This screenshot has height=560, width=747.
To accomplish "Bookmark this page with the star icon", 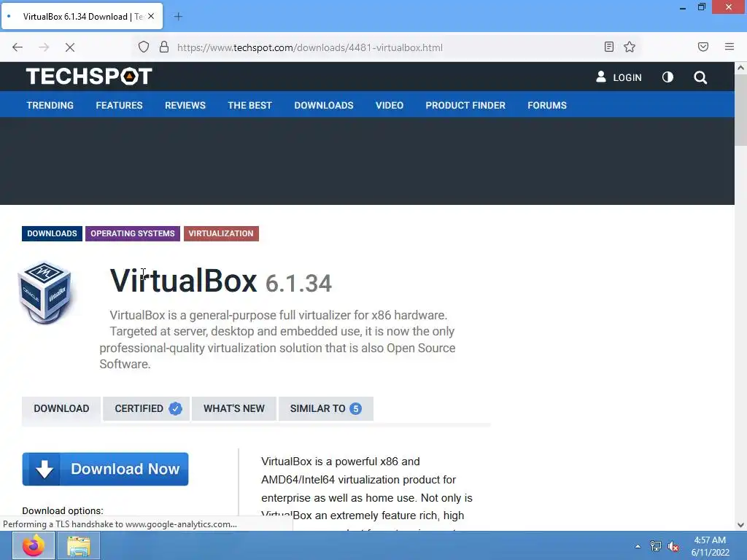I will [x=630, y=47].
